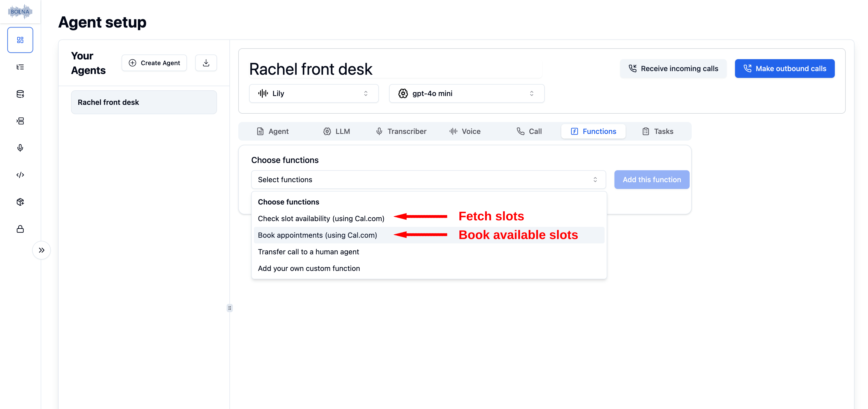
Task: Open the code brackets developer icon
Action: (20, 175)
